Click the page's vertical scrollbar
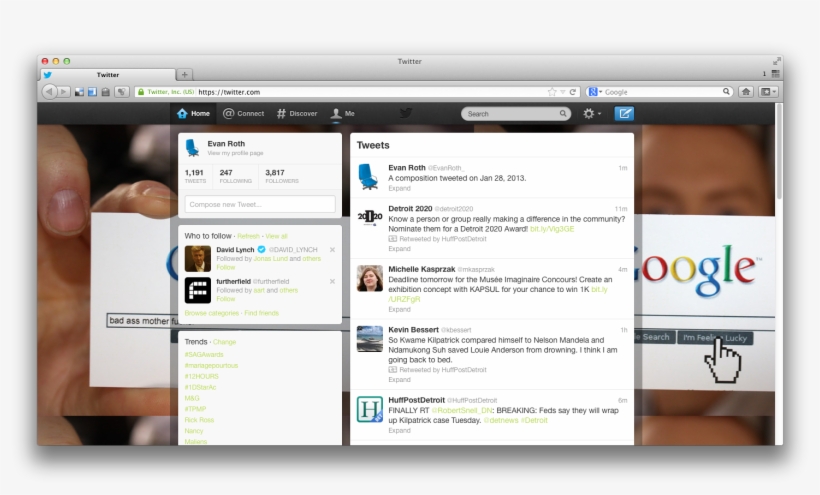The height and width of the screenshot is (495, 820). (779, 152)
